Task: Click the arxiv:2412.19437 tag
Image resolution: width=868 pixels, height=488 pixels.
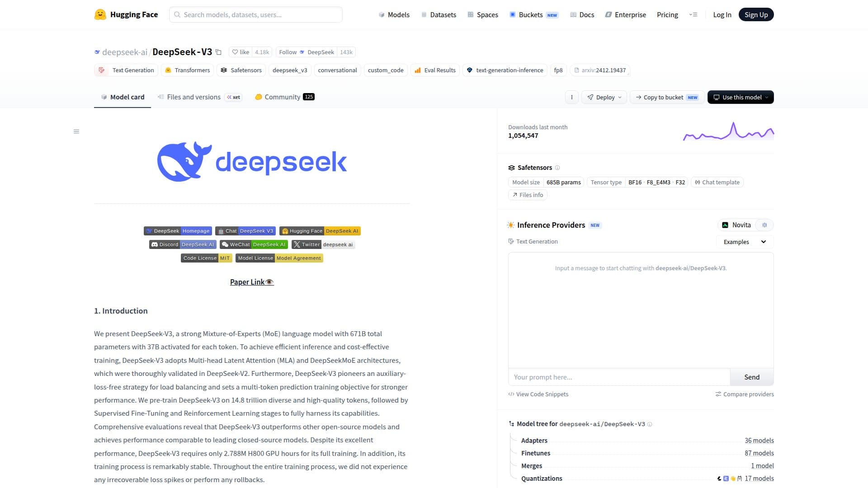Action: click(600, 70)
